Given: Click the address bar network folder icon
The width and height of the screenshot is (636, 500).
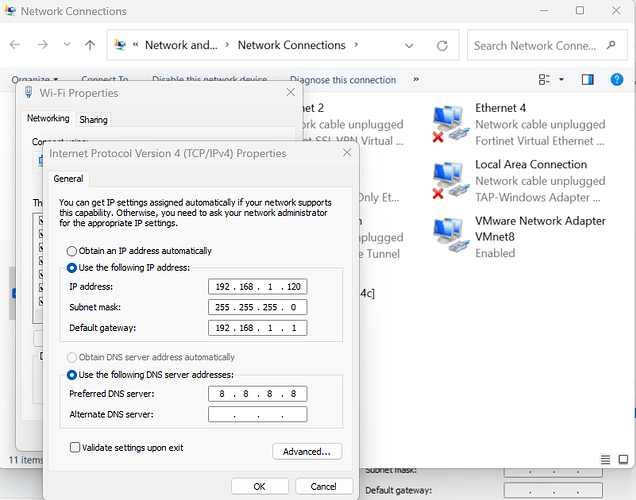Looking at the screenshot, I should (x=120, y=45).
